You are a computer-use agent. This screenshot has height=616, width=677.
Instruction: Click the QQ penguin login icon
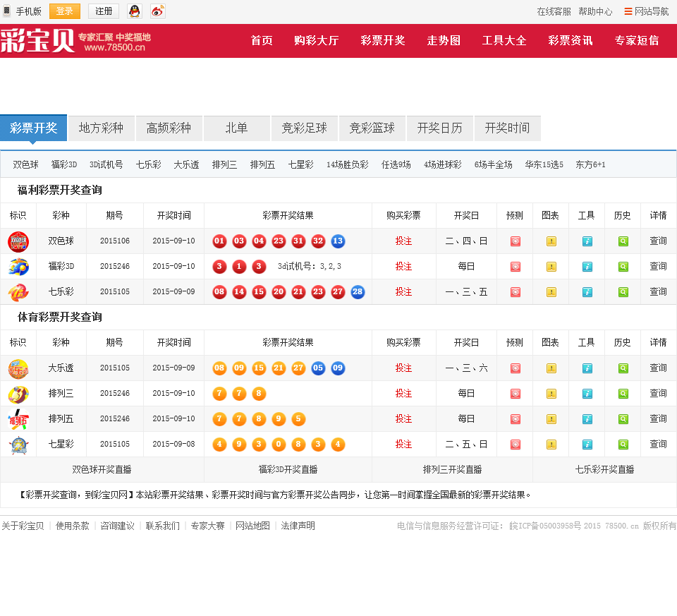coord(134,11)
